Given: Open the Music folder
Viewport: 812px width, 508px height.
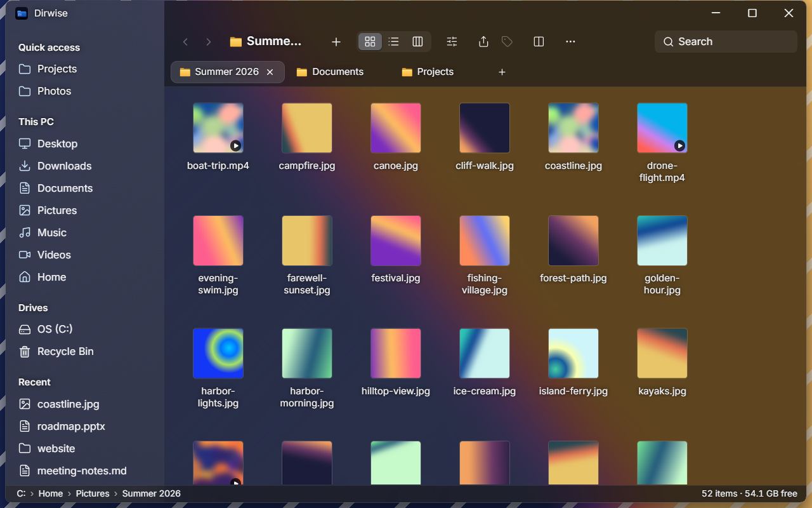Looking at the screenshot, I should point(85,233).
